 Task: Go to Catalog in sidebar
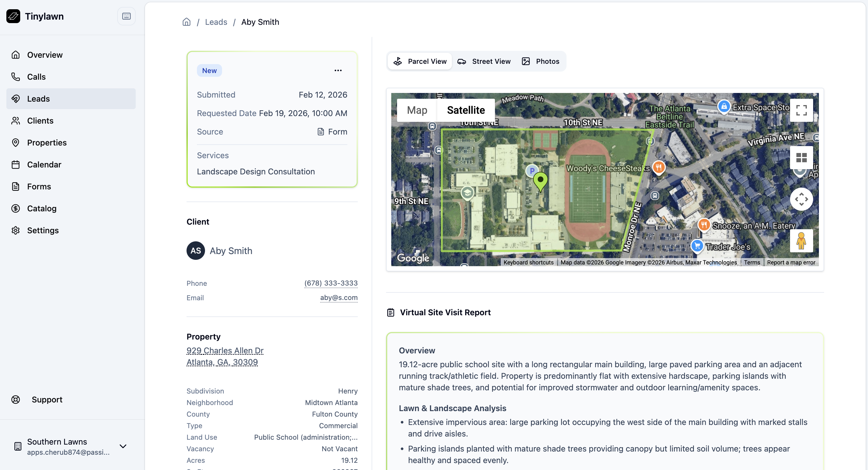[x=42, y=208]
